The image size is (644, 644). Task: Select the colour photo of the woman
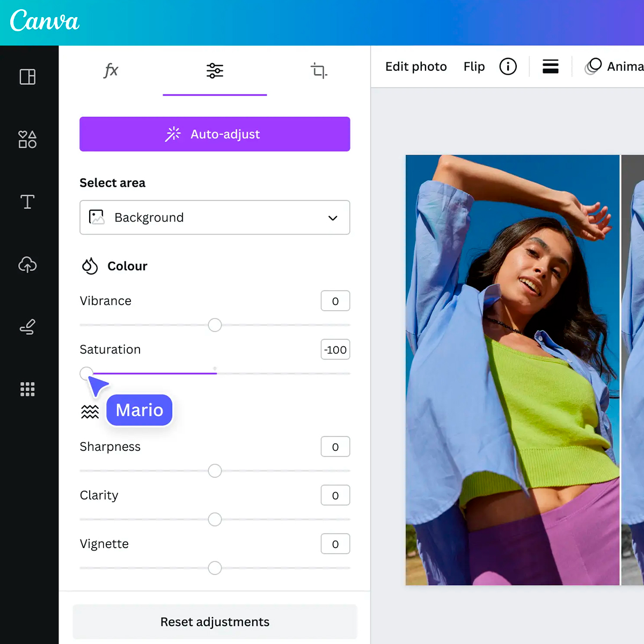[513, 370]
